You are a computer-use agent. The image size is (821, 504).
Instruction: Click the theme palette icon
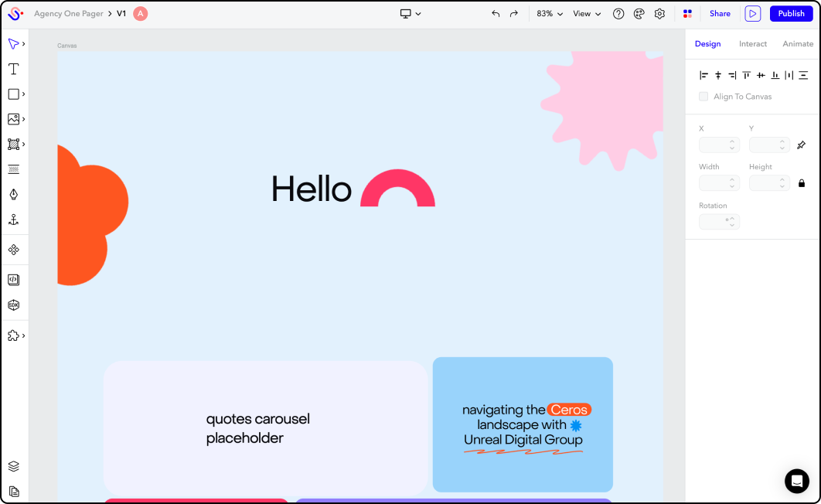(x=639, y=14)
